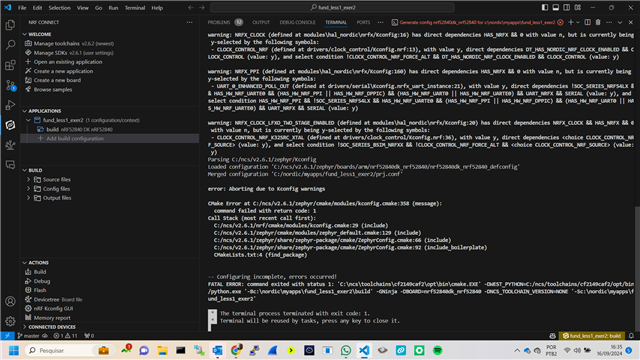The image size is (640, 360).
Task: Go forward with the navigation arrow
Action: point(202,7)
